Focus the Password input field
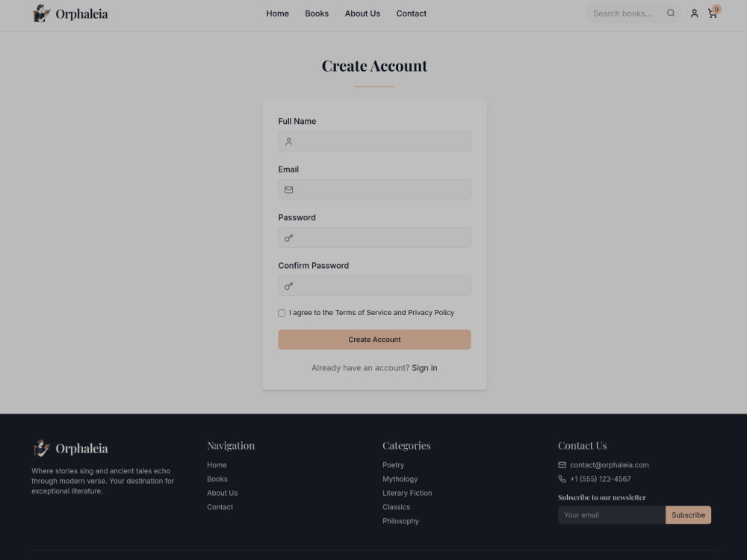Image resolution: width=747 pixels, height=560 pixels. [374, 237]
